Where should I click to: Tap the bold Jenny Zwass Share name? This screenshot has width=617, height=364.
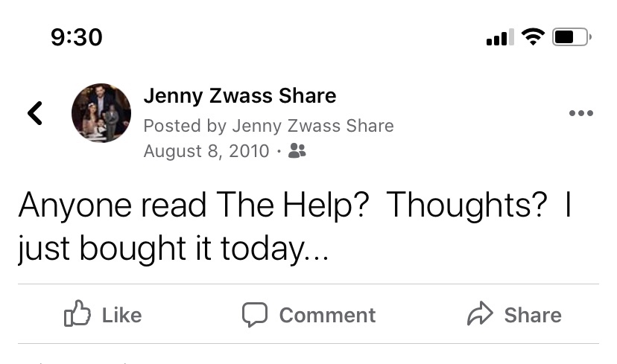239,96
